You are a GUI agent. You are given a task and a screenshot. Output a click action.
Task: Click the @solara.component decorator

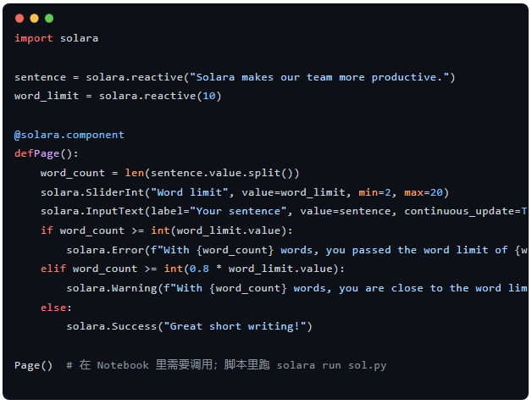(69, 135)
